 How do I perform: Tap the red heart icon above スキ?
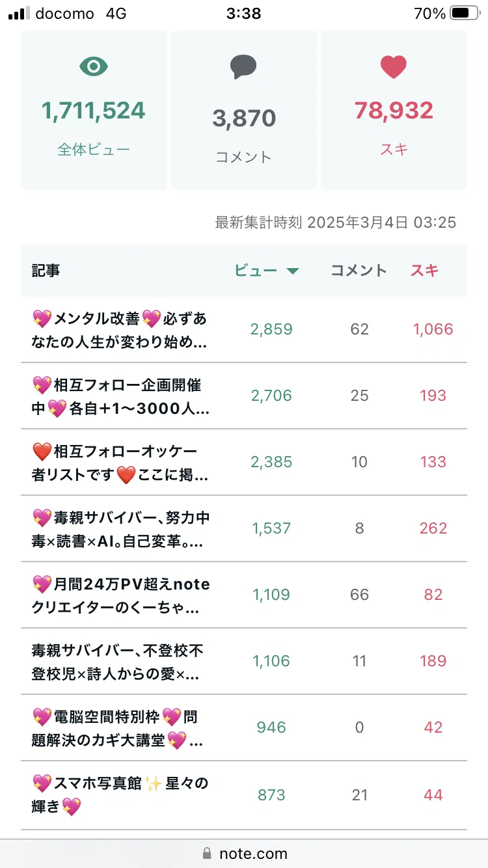[393, 67]
